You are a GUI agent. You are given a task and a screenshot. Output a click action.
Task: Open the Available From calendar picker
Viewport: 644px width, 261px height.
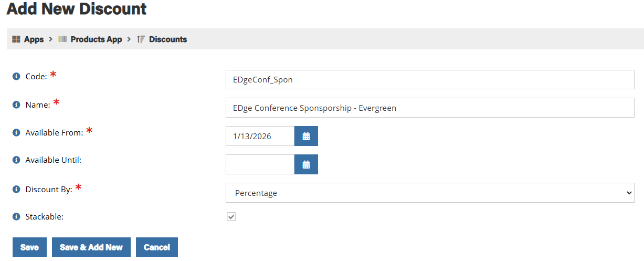point(306,136)
